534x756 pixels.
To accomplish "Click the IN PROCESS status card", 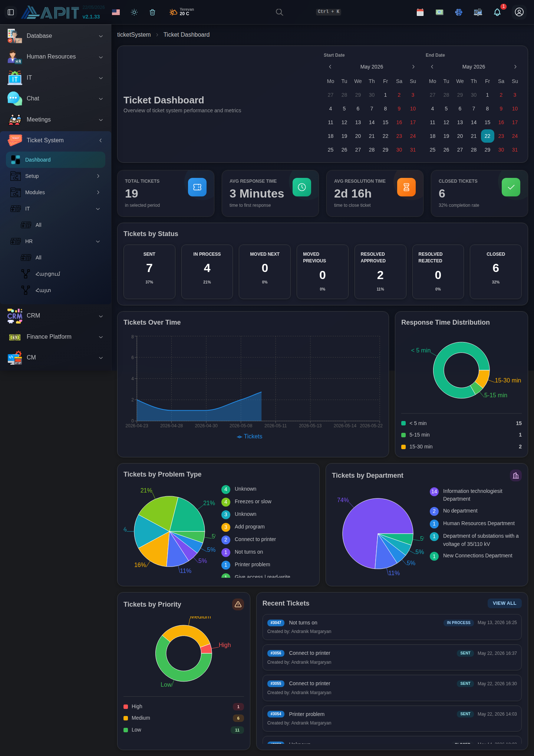I will coord(207,272).
